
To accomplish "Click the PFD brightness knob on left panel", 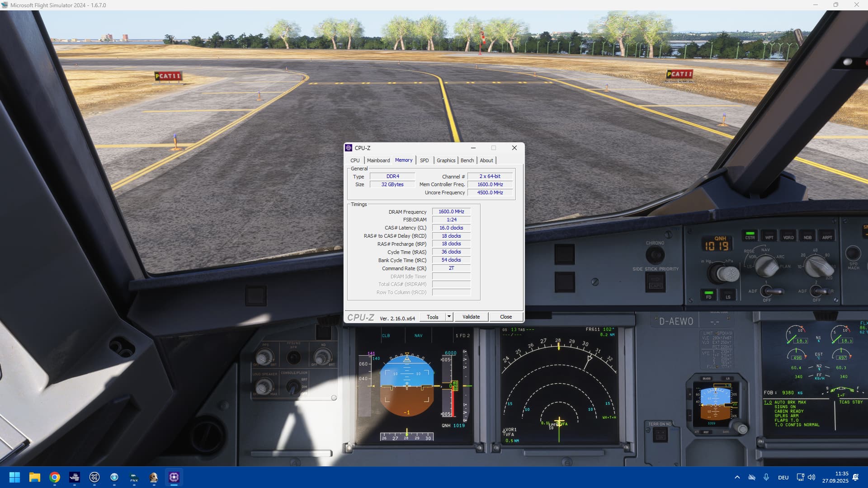I will pyautogui.click(x=264, y=357).
